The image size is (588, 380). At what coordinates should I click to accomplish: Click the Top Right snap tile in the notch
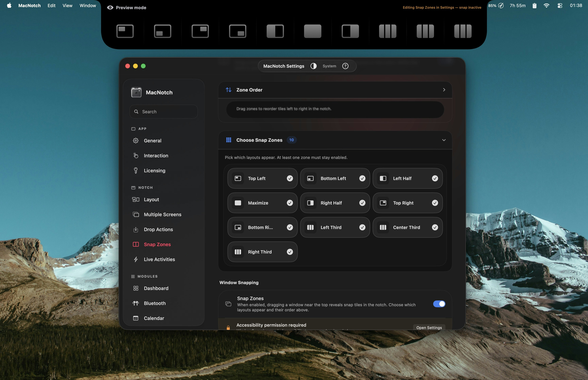tap(200, 31)
